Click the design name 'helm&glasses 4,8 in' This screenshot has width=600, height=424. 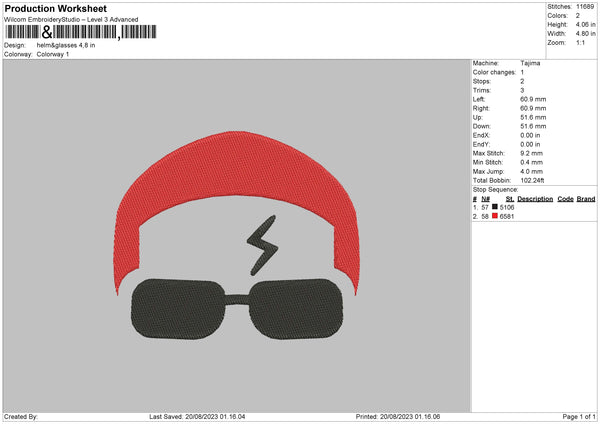coord(66,45)
